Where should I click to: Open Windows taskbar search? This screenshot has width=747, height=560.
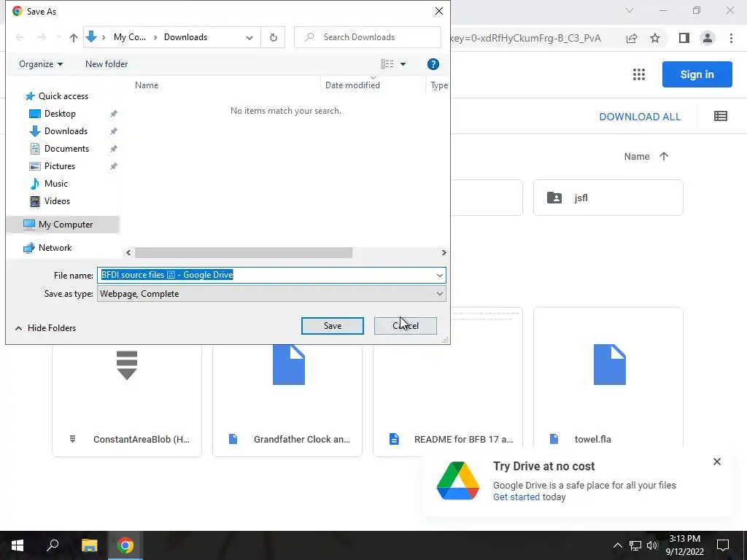click(x=53, y=545)
